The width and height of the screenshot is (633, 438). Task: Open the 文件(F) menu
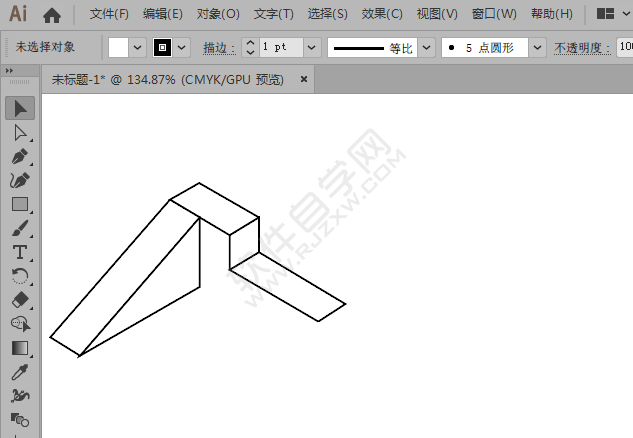pos(109,14)
